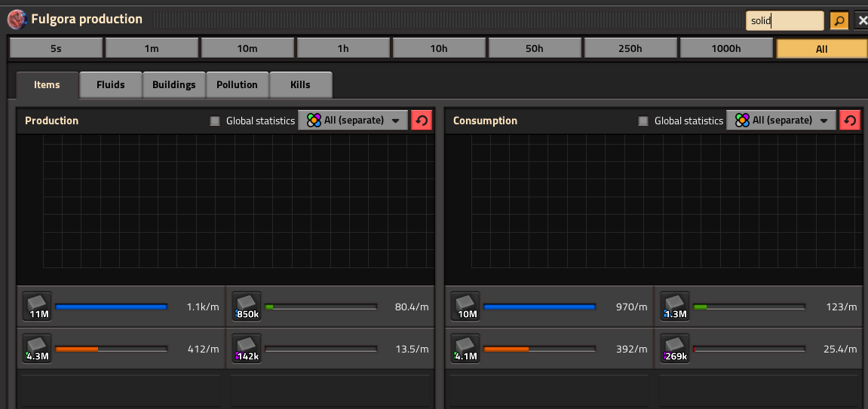Click the search field containing 'solid'

784,21
